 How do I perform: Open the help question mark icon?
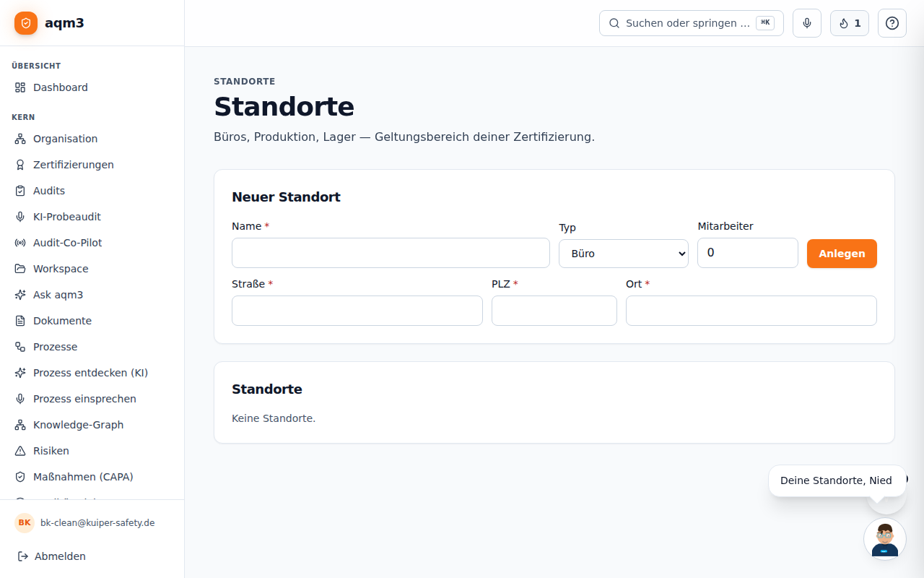click(x=892, y=23)
